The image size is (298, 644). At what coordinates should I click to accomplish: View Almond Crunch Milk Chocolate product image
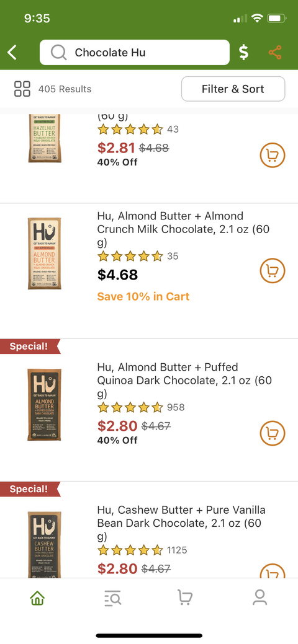point(45,254)
